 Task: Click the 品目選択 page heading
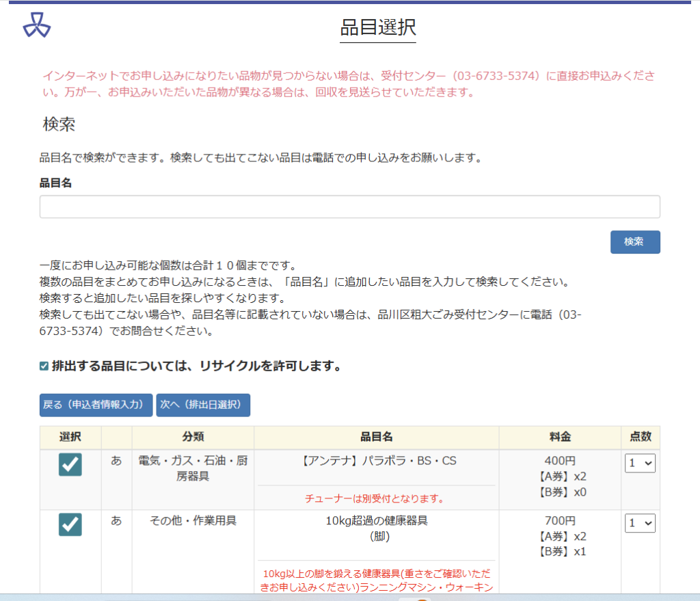(377, 27)
